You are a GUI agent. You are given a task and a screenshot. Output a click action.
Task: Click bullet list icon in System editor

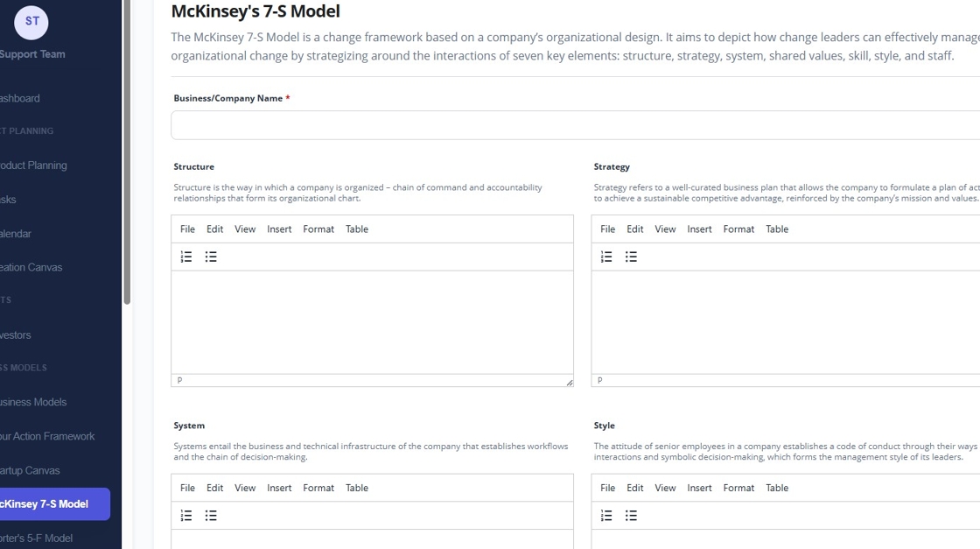[x=211, y=516]
